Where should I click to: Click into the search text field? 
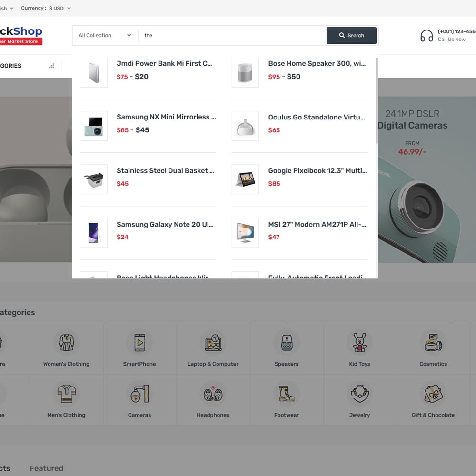pos(233,36)
